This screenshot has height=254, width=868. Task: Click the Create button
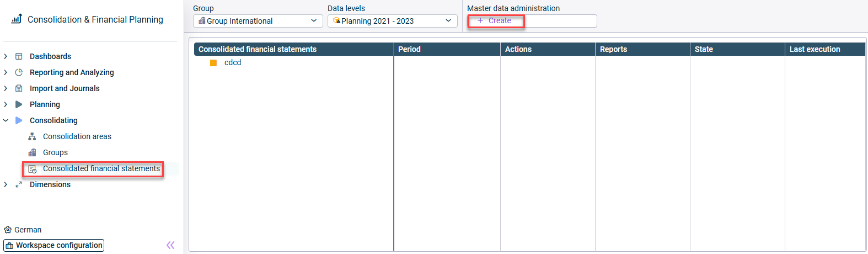pos(495,20)
